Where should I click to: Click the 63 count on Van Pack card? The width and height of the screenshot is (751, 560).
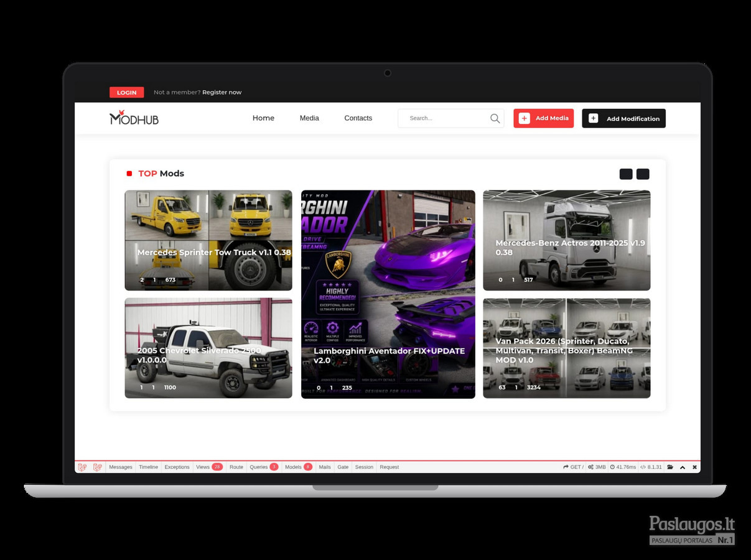click(x=502, y=388)
